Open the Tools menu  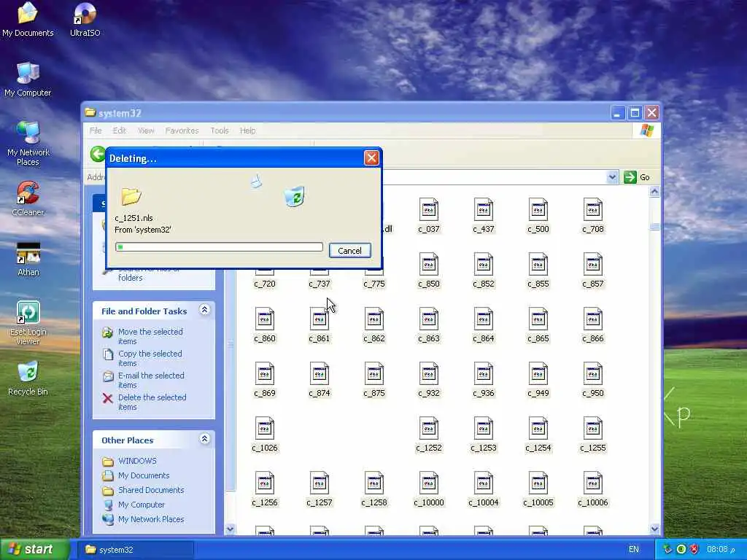[220, 131]
